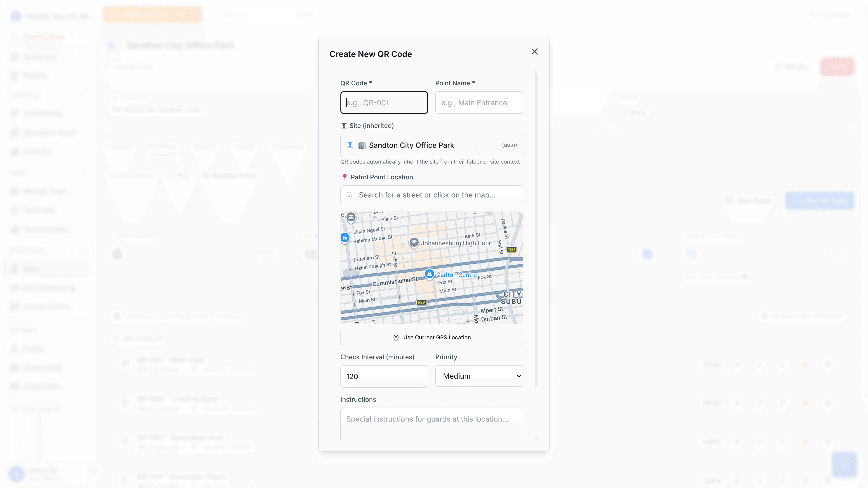Click the Sandton City Office Park site field

(x=431, y=145)
